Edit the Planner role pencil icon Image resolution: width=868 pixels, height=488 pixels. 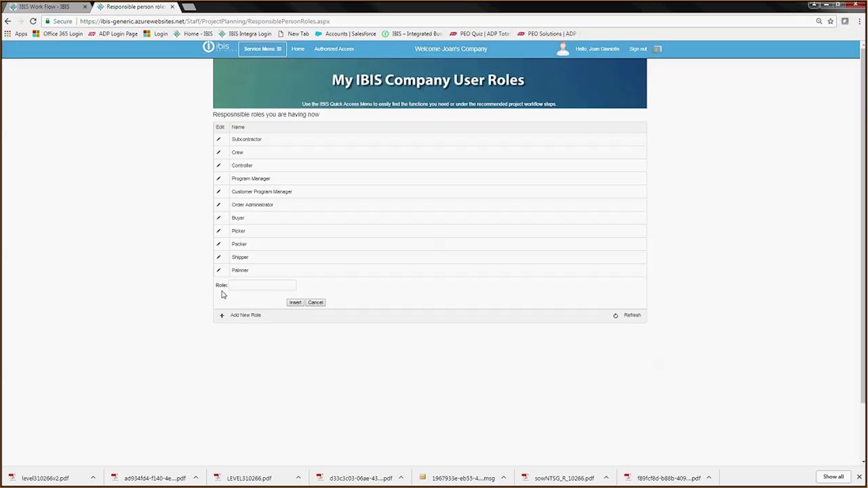pos(218,270)
